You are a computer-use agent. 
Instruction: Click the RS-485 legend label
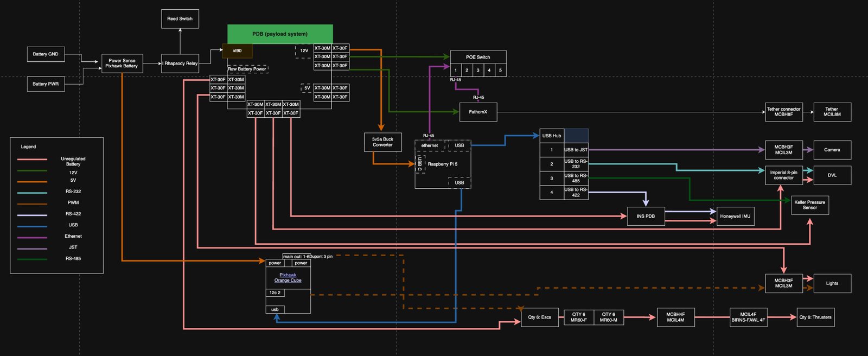coord(73,258)
